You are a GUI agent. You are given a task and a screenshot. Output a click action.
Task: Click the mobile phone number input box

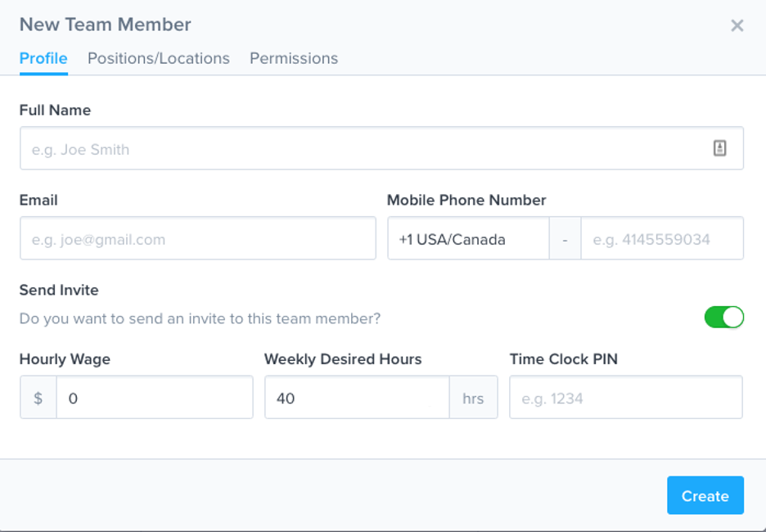pyautogui.click(x=662, y=238)
